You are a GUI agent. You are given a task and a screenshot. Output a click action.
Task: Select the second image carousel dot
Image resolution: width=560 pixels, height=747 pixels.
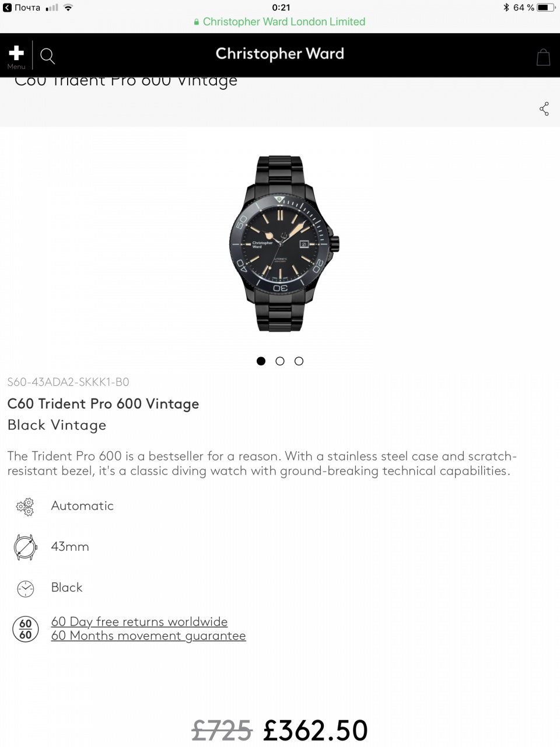pyautogui.click(x=280, y=361)
